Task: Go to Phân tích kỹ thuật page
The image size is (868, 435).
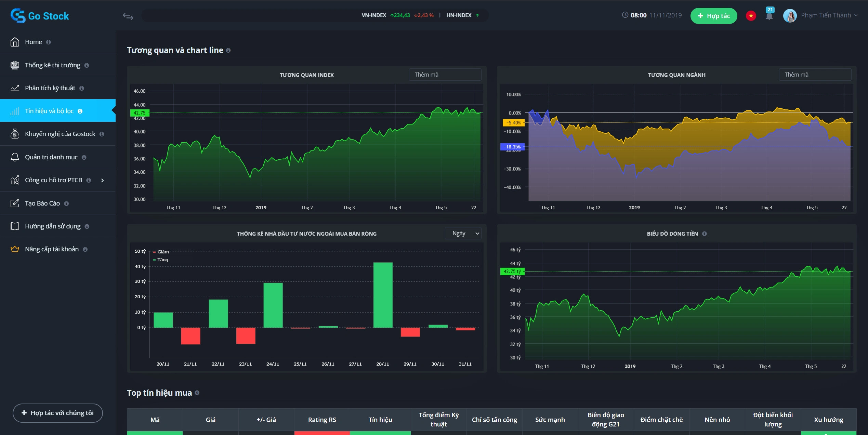Action: tap(50, 88)
